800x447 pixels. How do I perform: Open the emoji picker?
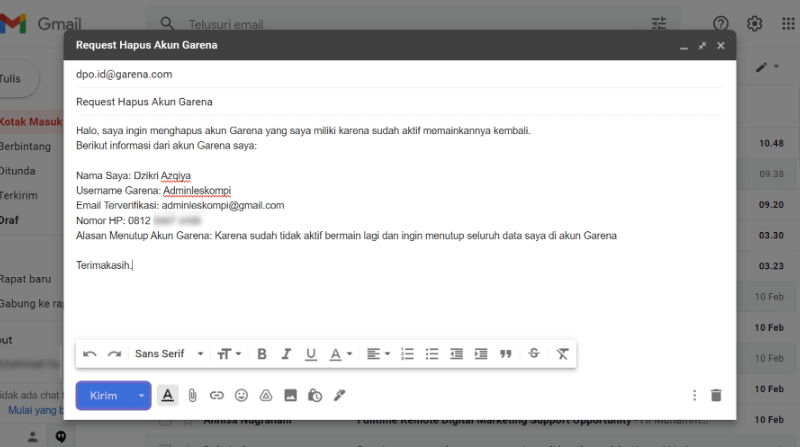(241, 395)
